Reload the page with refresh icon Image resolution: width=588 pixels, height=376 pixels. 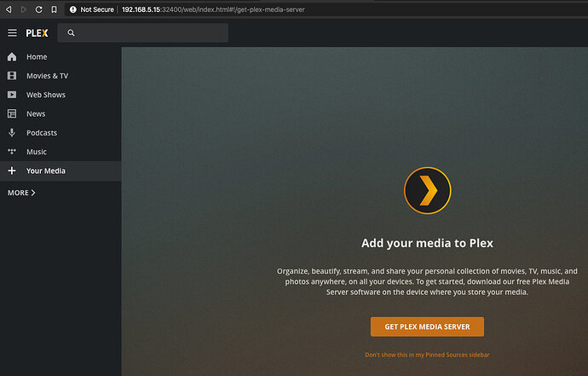38,9
